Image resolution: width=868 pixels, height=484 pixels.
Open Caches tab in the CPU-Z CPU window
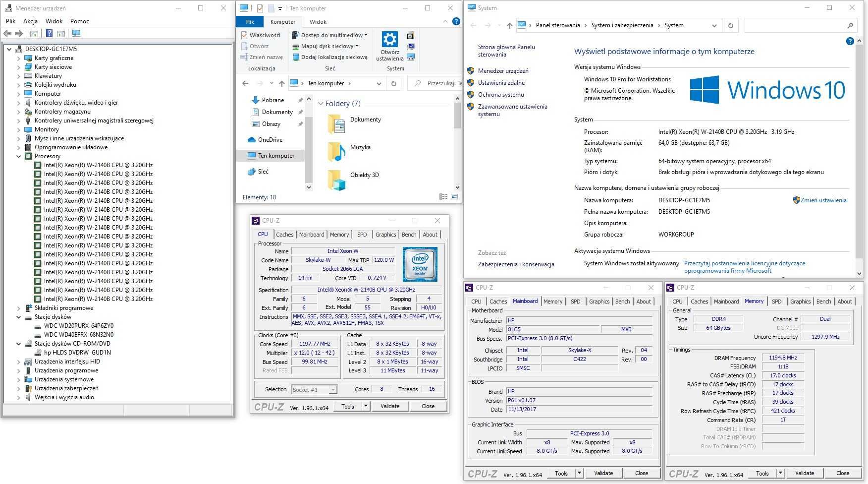(285, 235)
